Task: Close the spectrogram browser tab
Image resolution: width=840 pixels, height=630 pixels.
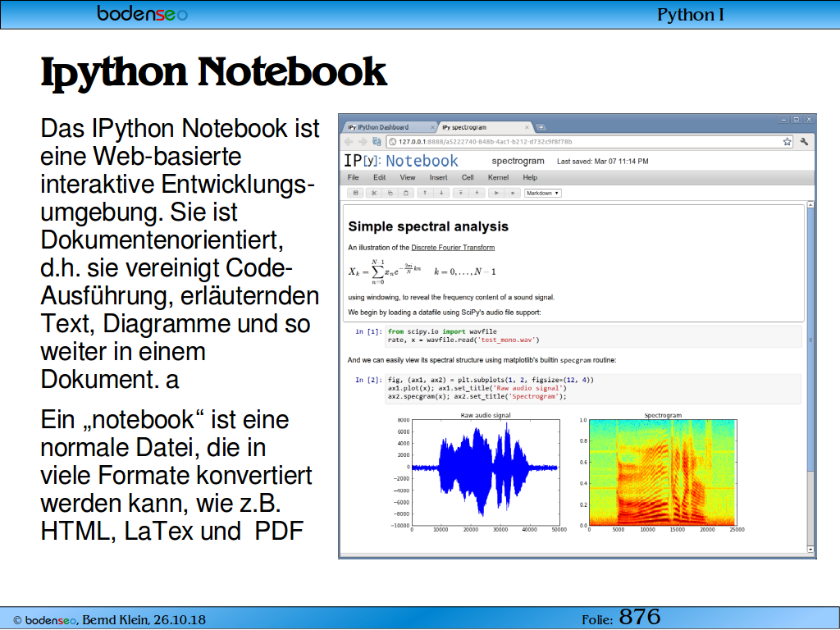Action: [x=527, y=127]
